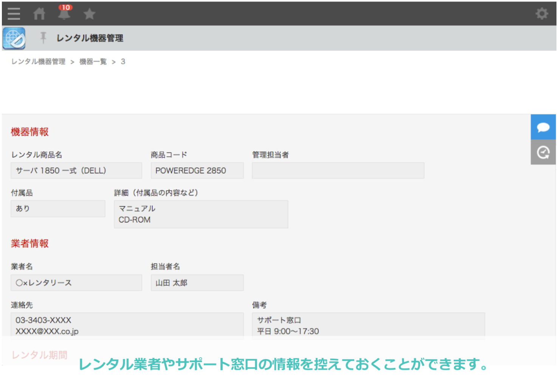Image resolution: width=558 pixels, height=392 pixels.
Task: Click the 備考 label
Action: tap(259, 305)
